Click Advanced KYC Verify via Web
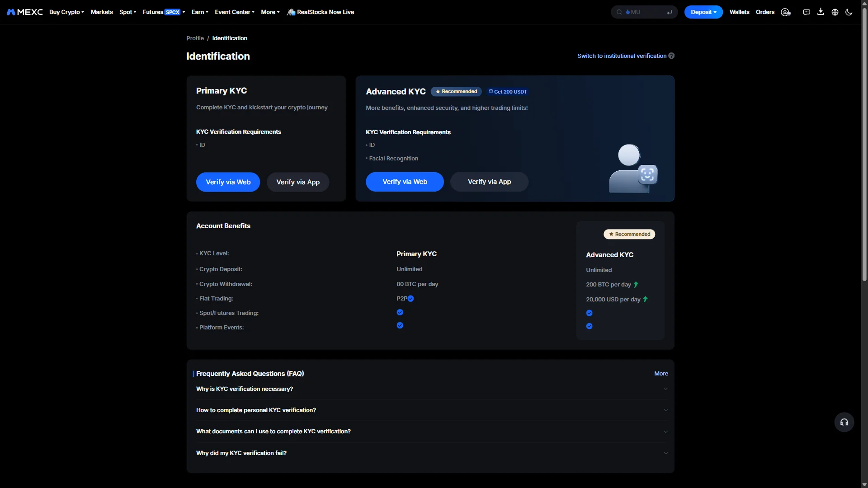The image size is (868, 488). click(405, 182)
